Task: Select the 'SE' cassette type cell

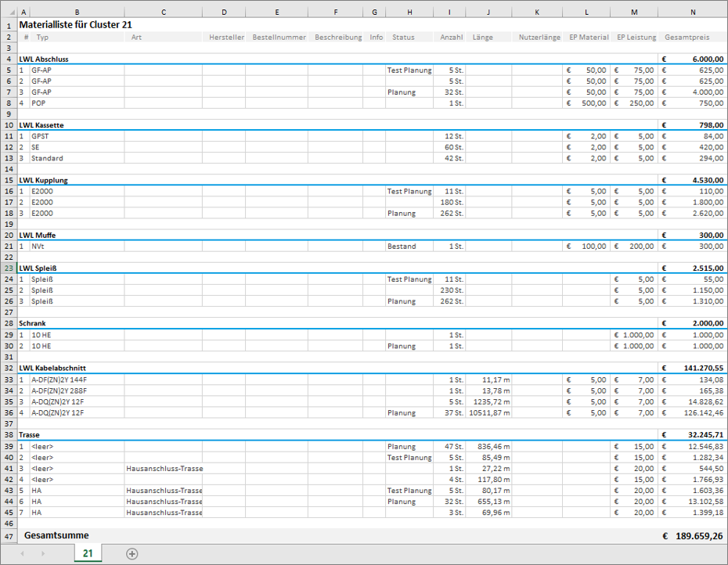Action: tap(77, 147)
